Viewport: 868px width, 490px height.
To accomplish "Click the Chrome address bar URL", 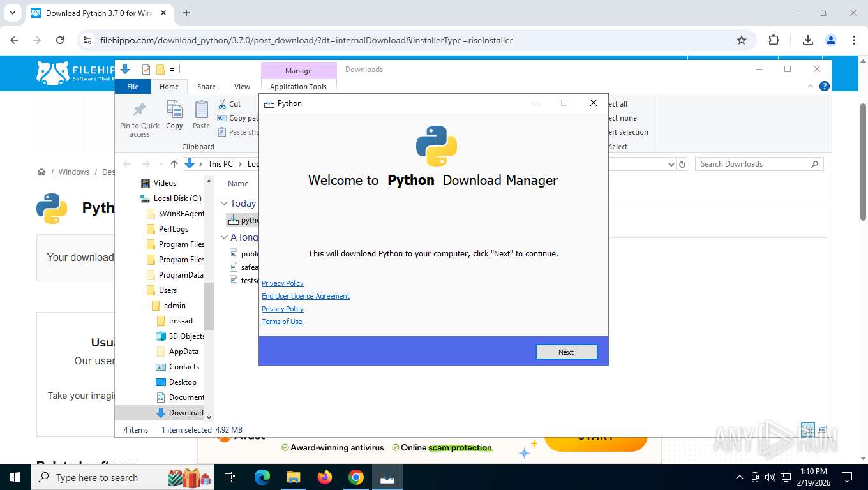I will click(x=306, y=40).
